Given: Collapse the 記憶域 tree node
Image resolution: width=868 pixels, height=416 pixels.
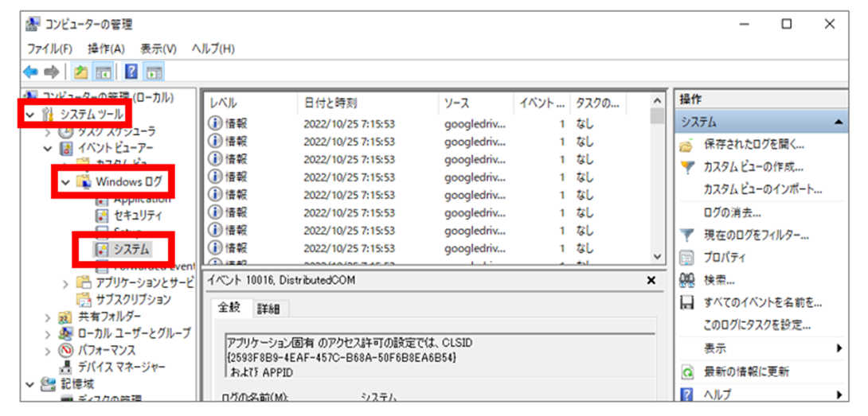Looking at the screenshot, I should point(30,384).
